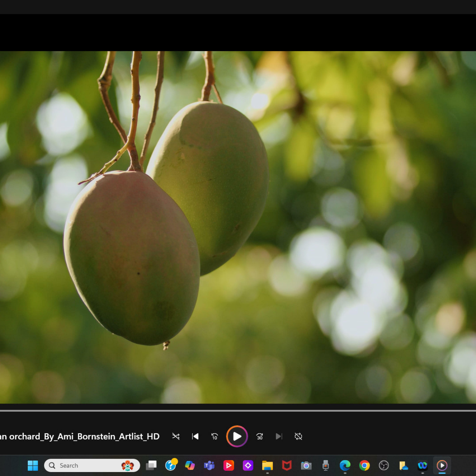Image resolution: width=476 pixels, height=476 pixels.
Task: Open the Windows Start menu
Action: click(x=33, y=465)
